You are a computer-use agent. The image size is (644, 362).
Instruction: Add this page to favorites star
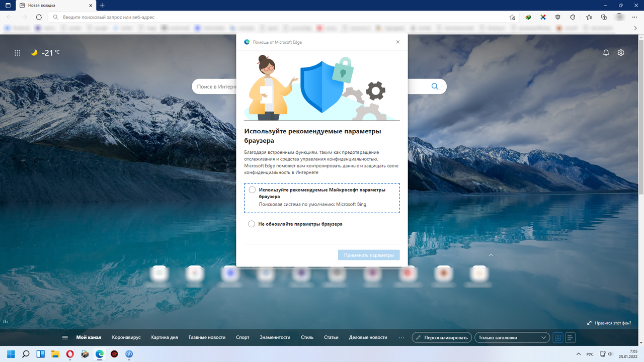[512, 17]
